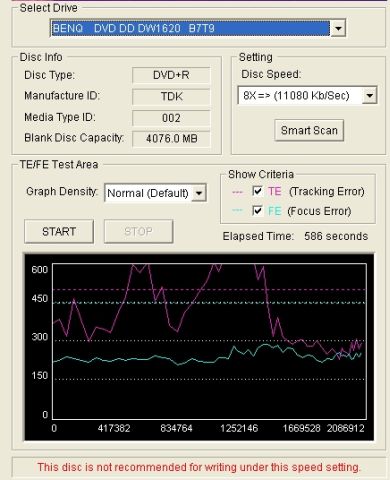
Task: Click the 1669528 x-axis label
Action: [301, 428]
